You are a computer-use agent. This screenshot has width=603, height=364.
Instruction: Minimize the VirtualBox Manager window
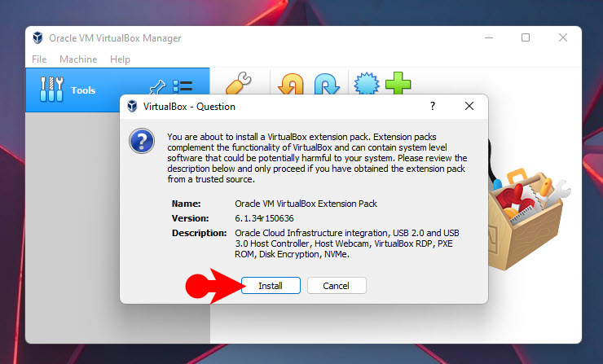point(489,37)
